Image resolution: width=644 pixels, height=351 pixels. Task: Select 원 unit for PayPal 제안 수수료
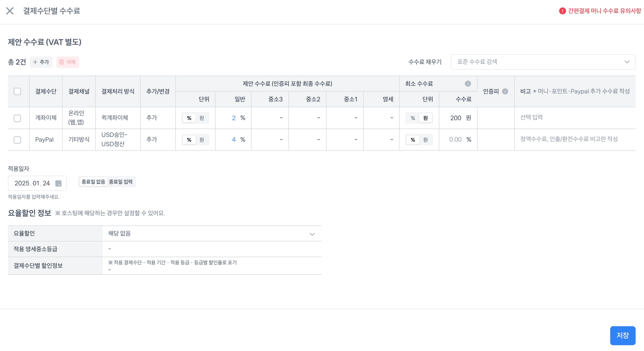[202, 140]
